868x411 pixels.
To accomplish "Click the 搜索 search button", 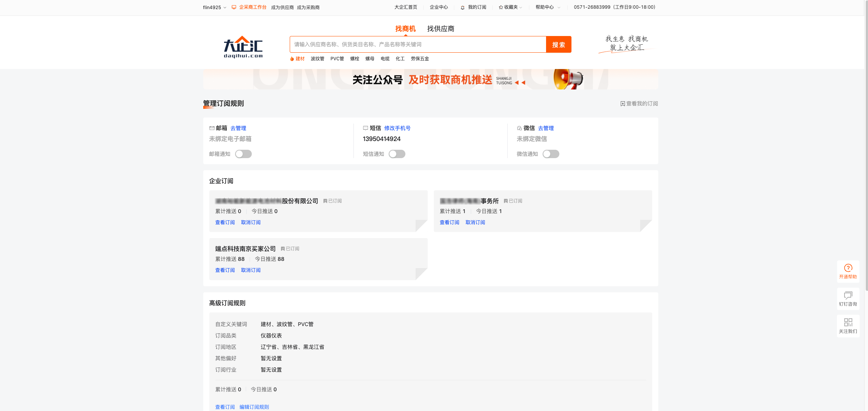I will click(559, 44).
